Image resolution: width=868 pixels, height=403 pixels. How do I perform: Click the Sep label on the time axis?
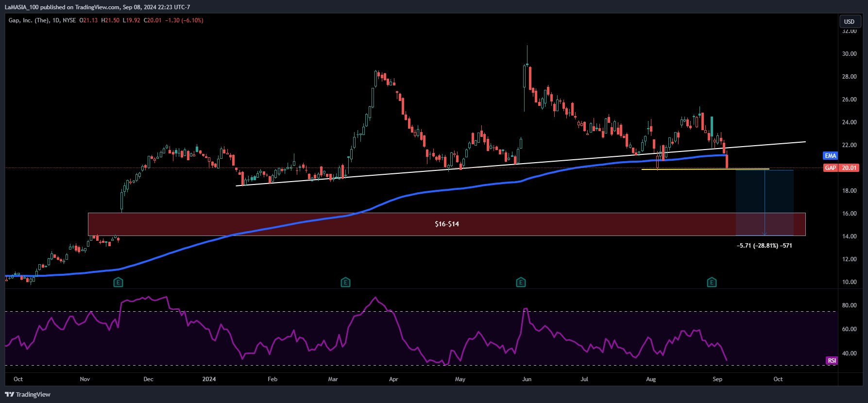pyautogui.click(x=717, y=379)
